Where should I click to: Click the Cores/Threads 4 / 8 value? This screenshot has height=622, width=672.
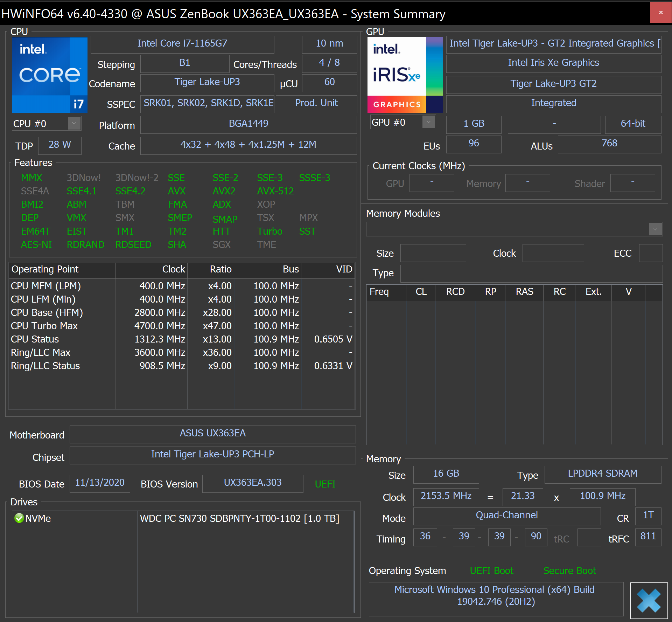click(x=329, y=63)
